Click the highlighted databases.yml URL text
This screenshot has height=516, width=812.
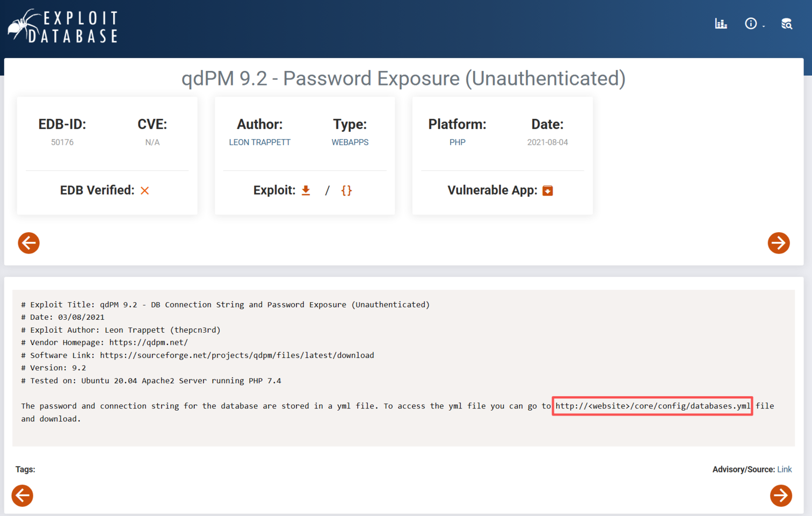point(652,406)
